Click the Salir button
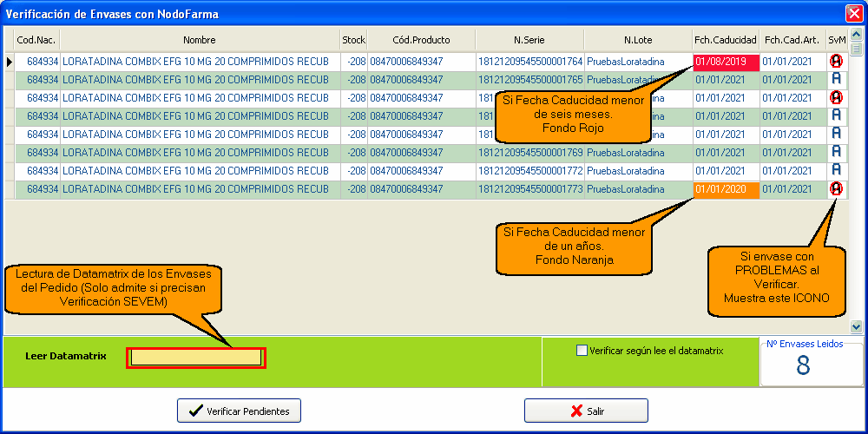 [x=586, y=411]
